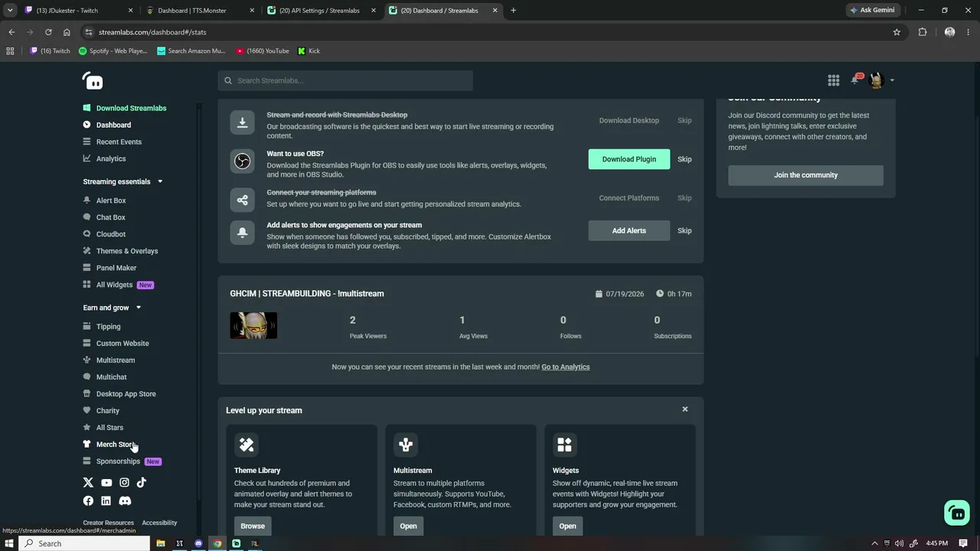Focus the Search Streamlabs field

345,80
